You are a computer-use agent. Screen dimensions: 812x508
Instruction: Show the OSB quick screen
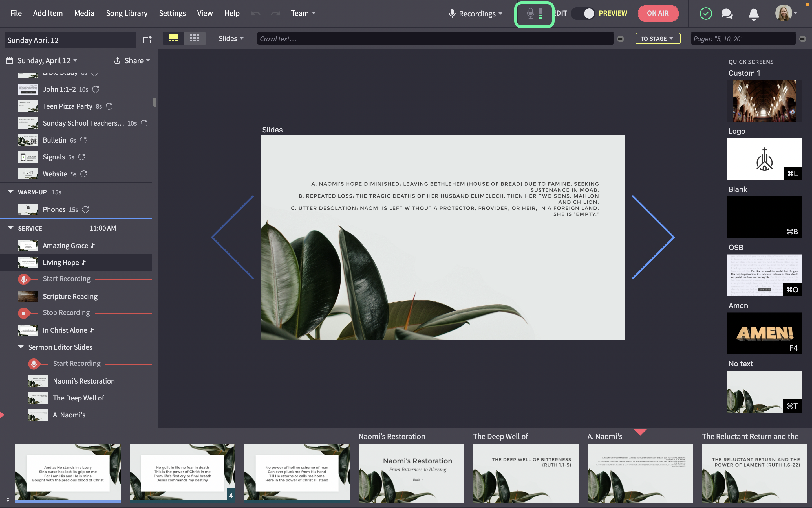[764, 275]
